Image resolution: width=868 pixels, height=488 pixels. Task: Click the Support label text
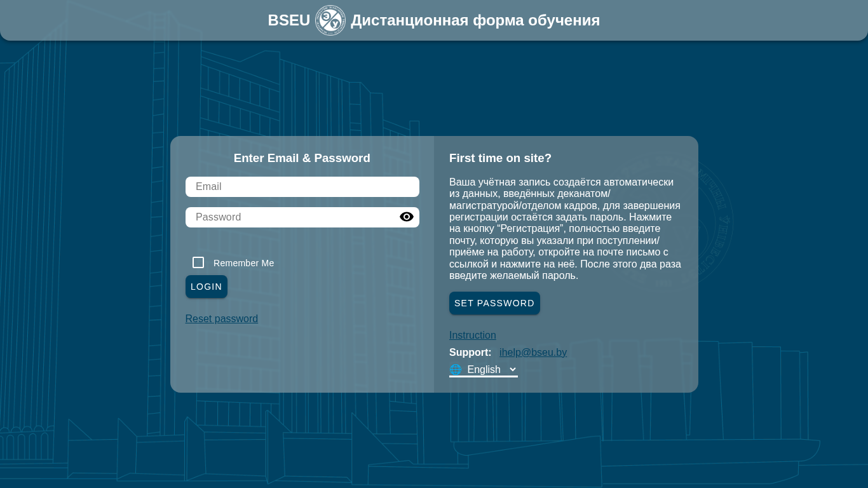point(470,353)
